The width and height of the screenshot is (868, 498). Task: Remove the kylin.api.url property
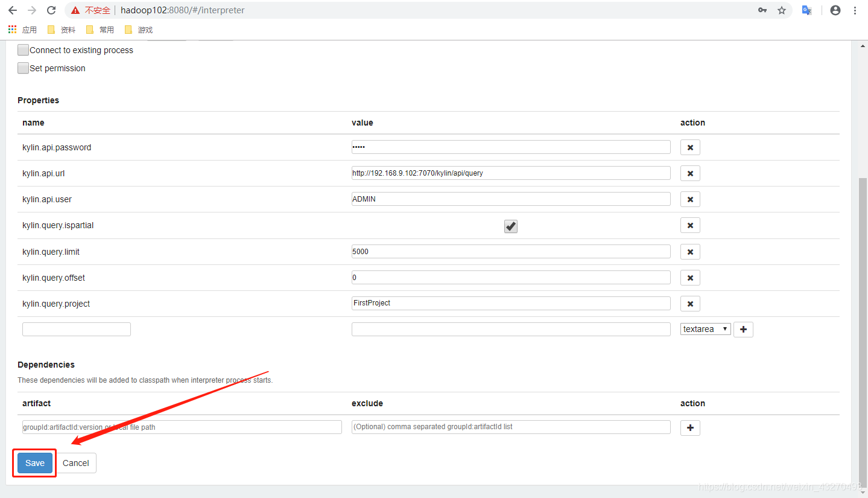tap(690, 173)
